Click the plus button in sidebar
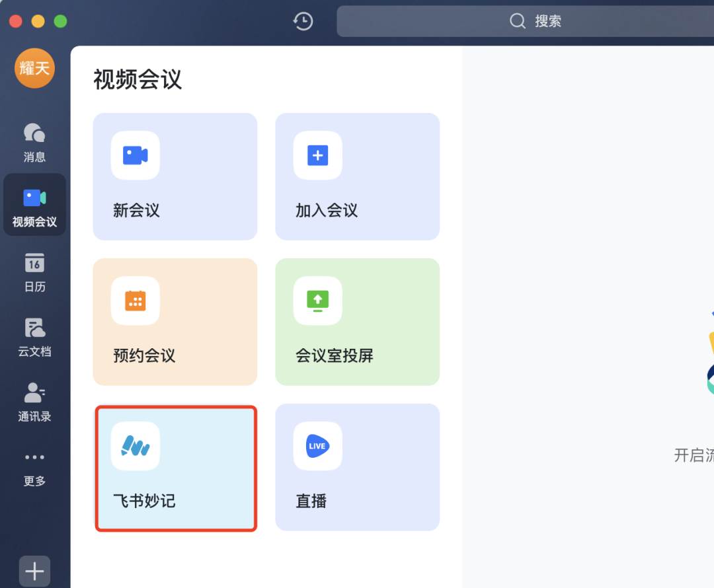 click(34, 571)
